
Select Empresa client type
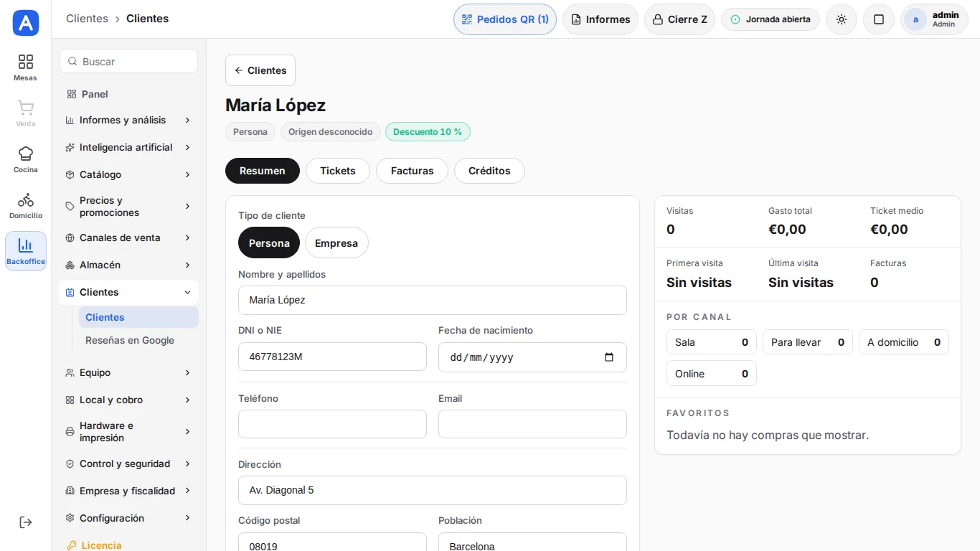(336, 242)
